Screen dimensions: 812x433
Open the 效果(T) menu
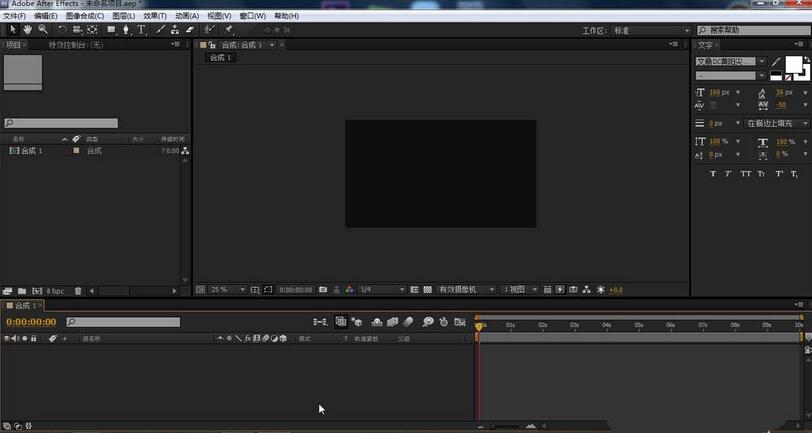coord(155,16)
